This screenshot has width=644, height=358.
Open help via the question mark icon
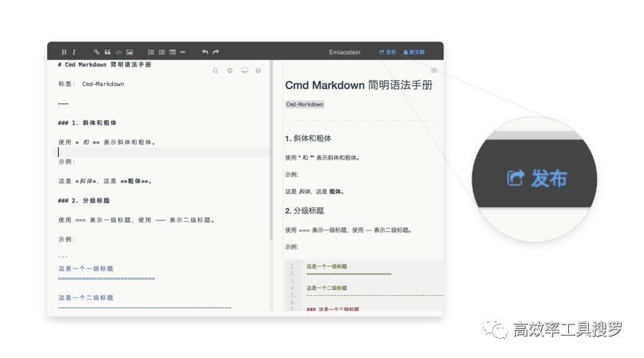point(258,71)
